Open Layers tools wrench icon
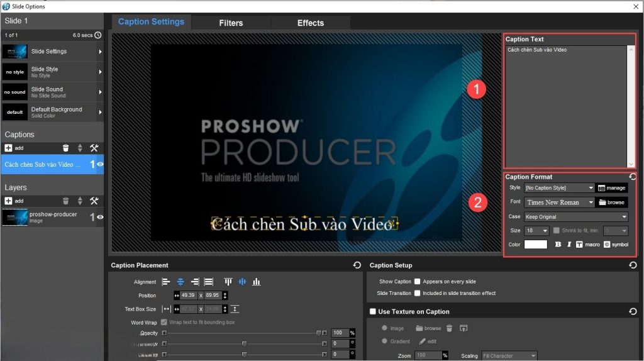 (94, 201)
